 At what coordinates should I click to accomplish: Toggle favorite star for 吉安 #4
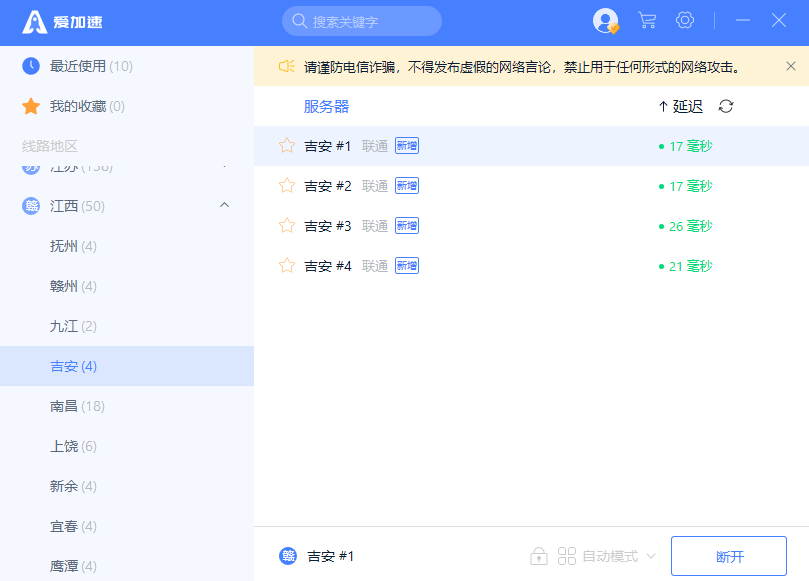tap(287, 266)
